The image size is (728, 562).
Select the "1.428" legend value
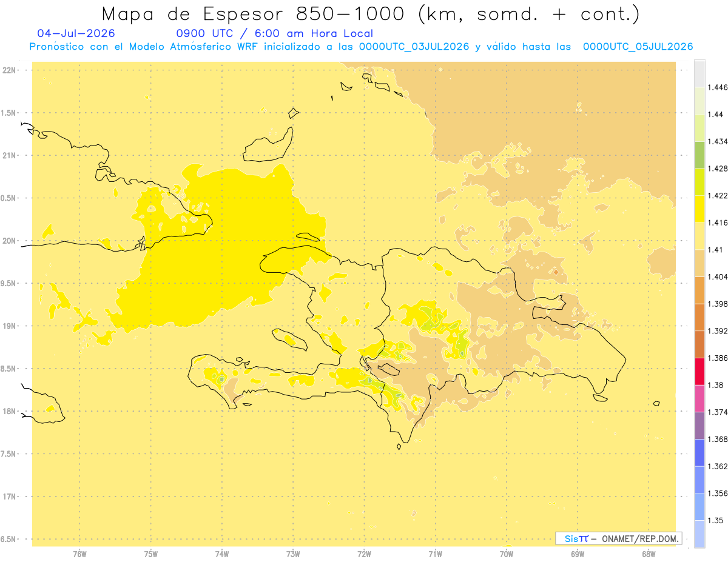718,169
